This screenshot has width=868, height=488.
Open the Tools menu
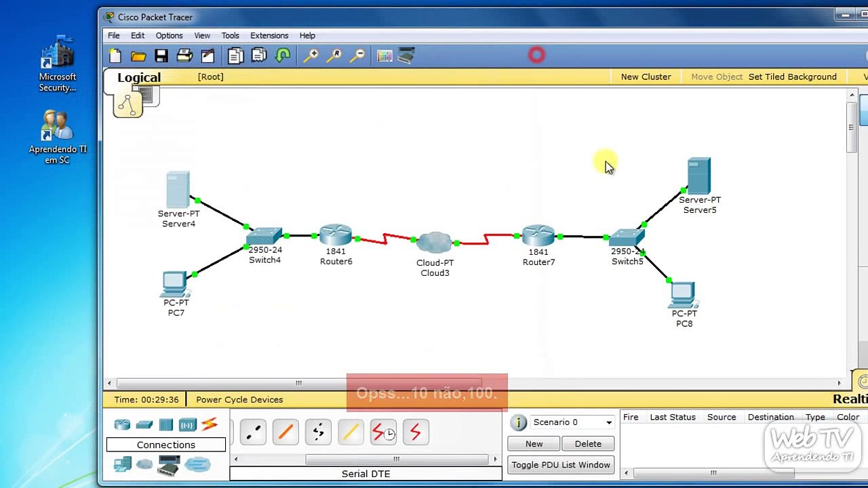click(x=231, y=35)
